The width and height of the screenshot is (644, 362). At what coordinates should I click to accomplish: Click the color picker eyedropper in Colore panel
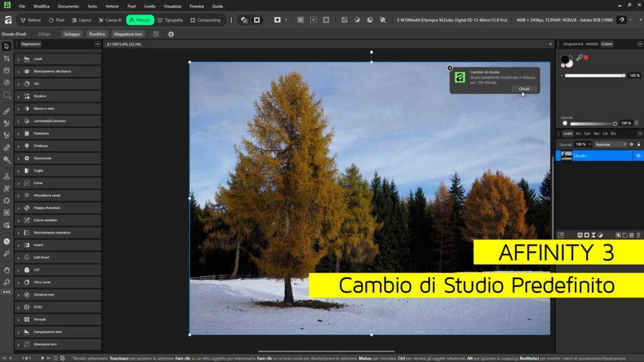(579, 57)
